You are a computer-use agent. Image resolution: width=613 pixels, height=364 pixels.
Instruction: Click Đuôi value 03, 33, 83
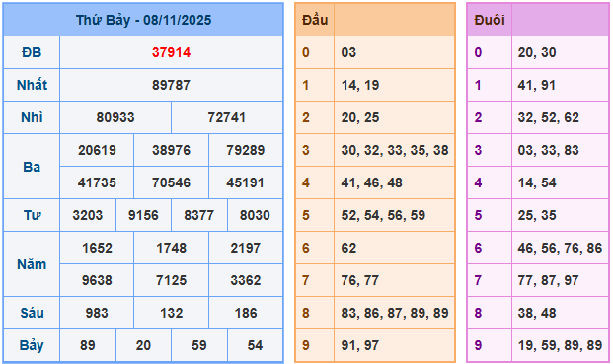tap(549, 150)
